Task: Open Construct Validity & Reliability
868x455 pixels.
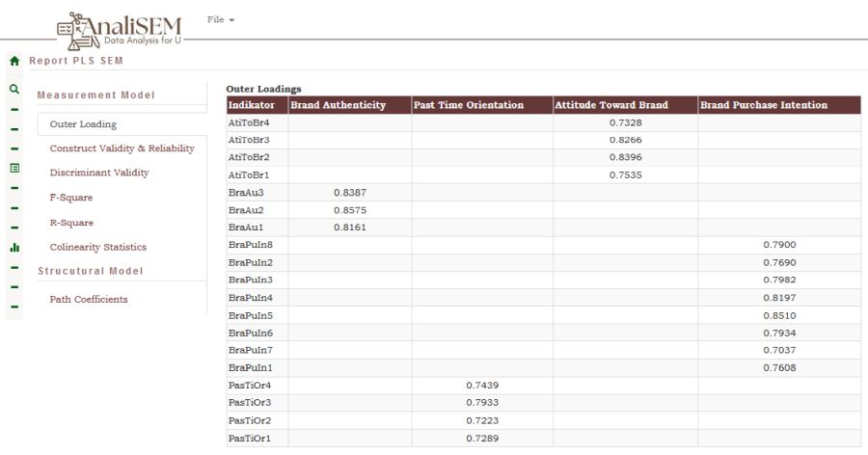Action: tap(122, 148)
